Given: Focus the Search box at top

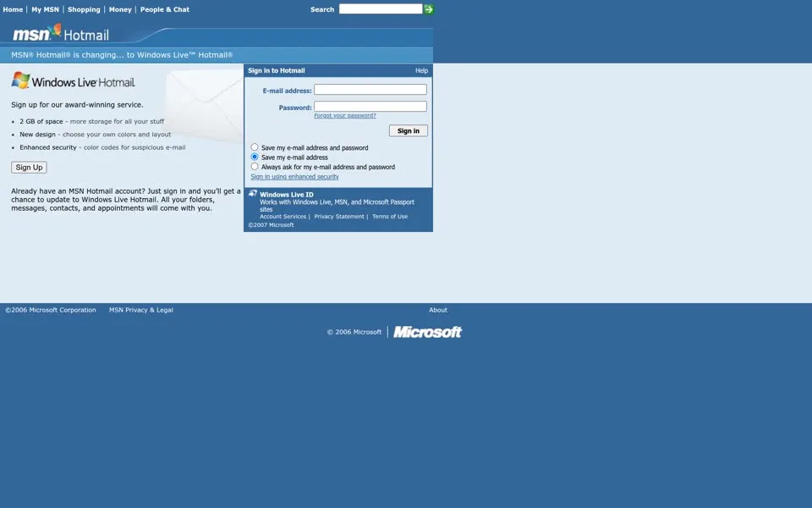Looking at the screenshot, I should 381,8.
